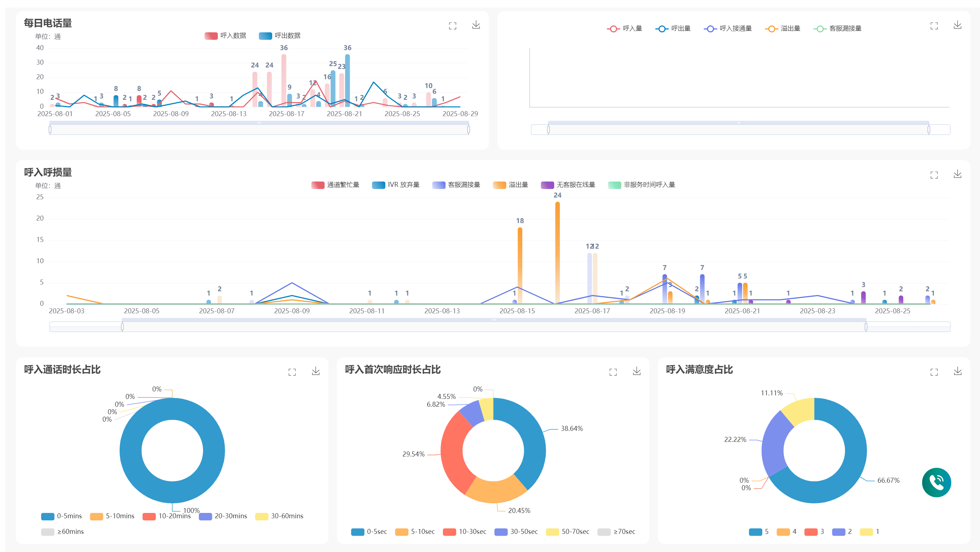Click the green phone call floating button
Viewport: 980px width, 552px height.
coord(936,482)
